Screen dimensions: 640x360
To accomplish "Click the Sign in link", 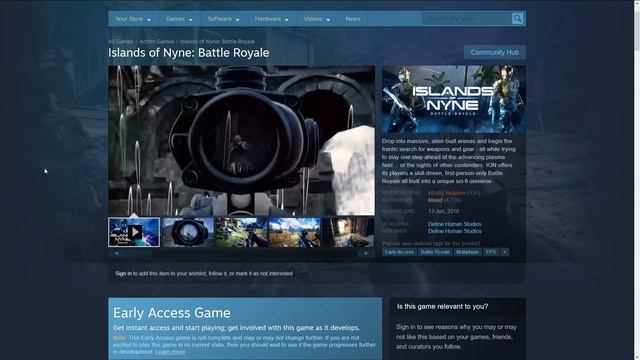I will (x=123, y=273).
